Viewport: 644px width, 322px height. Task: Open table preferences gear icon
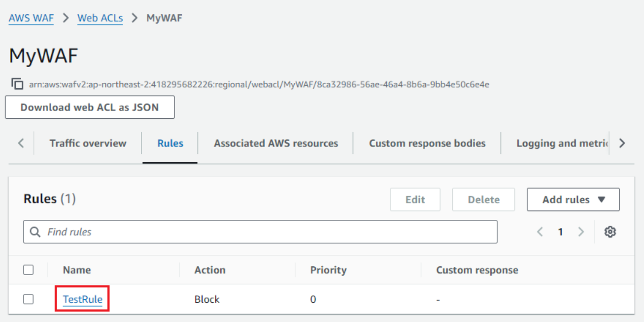click(610, 232)
